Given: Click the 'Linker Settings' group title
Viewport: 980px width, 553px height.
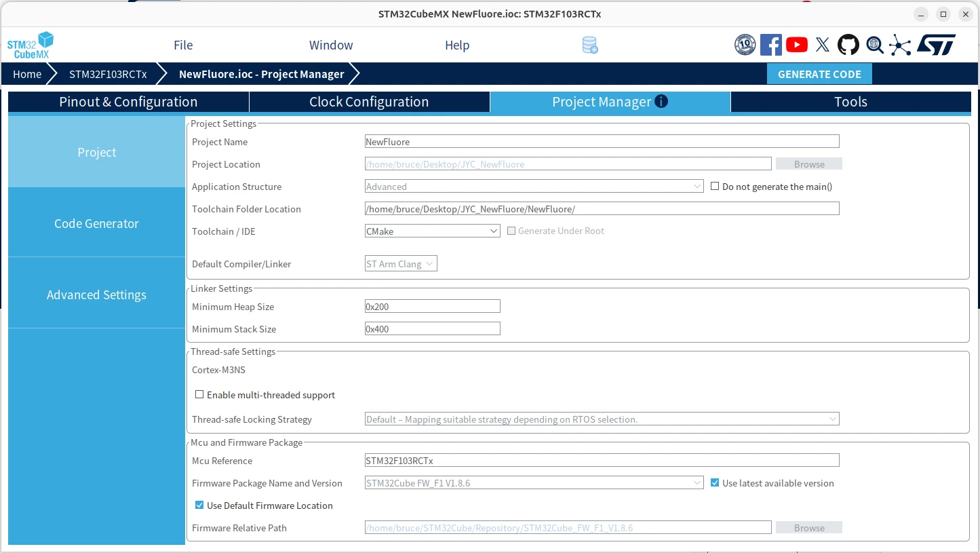Looking at the screenshot, I should [x=221, y=288].
